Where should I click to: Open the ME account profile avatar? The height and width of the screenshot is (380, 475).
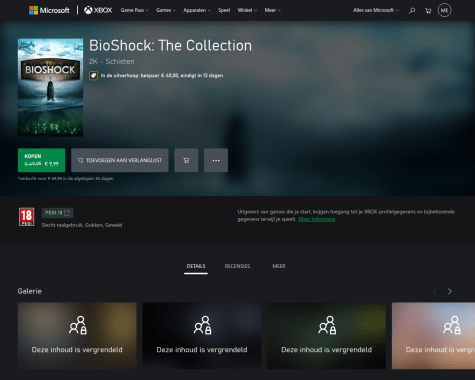pyautogui.click(x=444, y=10)
